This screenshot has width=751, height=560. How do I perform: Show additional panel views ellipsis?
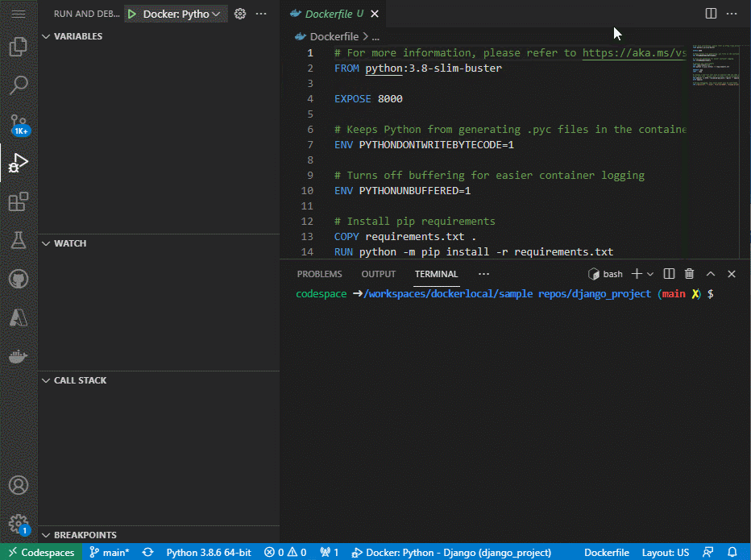[483, 274]
